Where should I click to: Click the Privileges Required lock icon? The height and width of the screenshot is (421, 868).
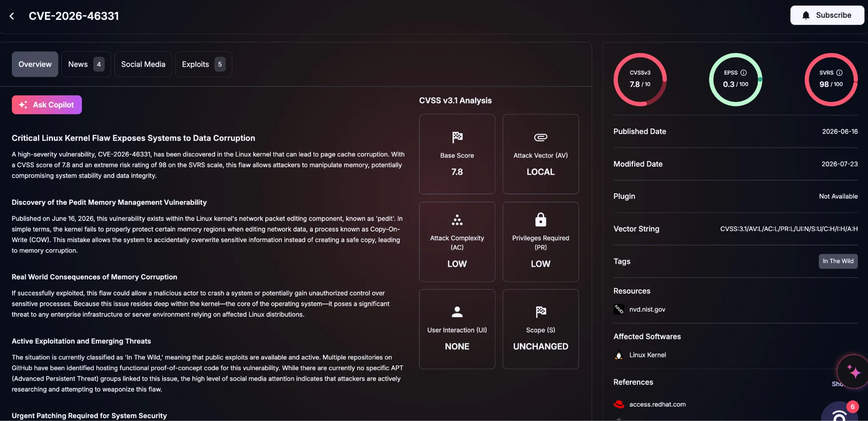point(540,220)
